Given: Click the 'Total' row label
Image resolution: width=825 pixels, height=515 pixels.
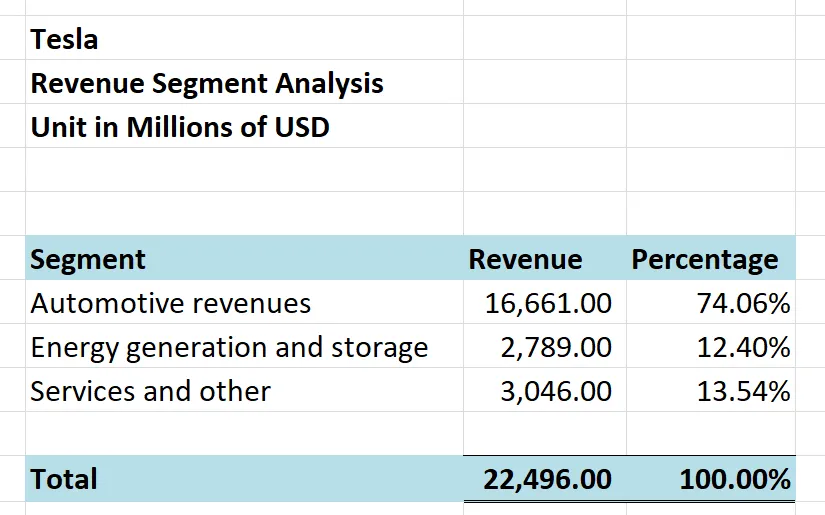Looking at the screenshot, I should (x=244, y=478).
